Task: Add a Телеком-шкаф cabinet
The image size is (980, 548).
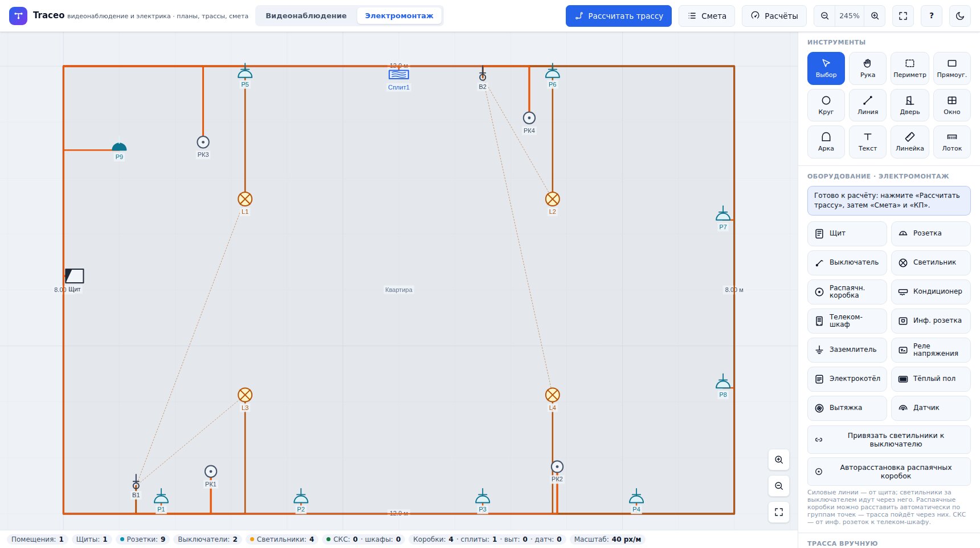Action: pyautogui.click(x=847, y=320)
